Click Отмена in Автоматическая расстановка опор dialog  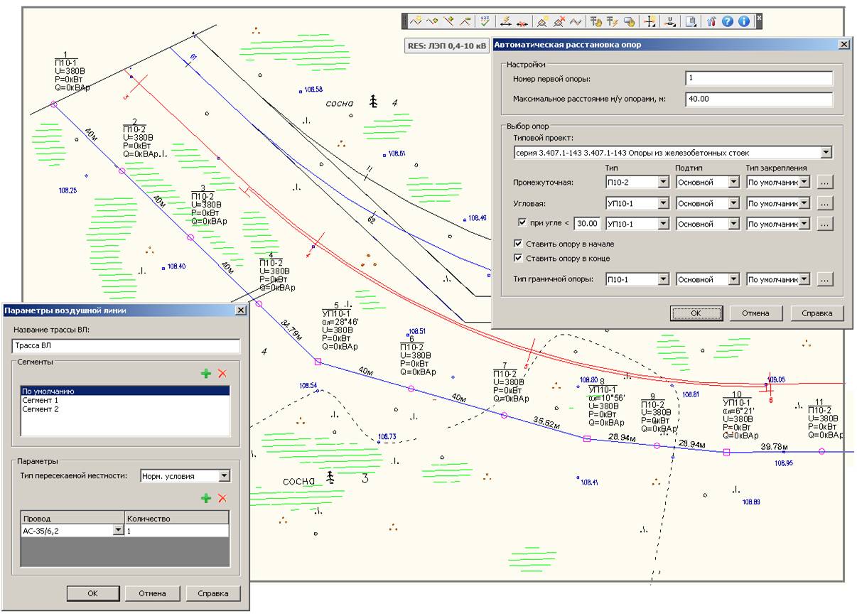755,313
